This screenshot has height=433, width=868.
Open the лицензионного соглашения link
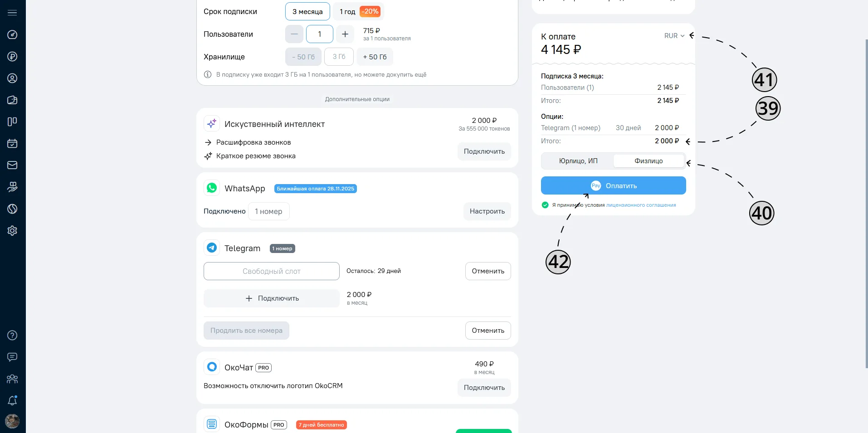click(641, 205)
